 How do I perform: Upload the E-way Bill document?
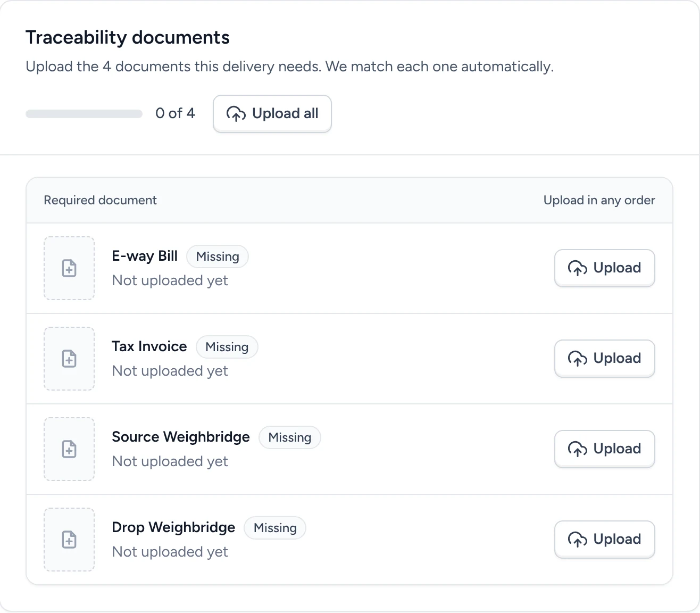(605, 268)
